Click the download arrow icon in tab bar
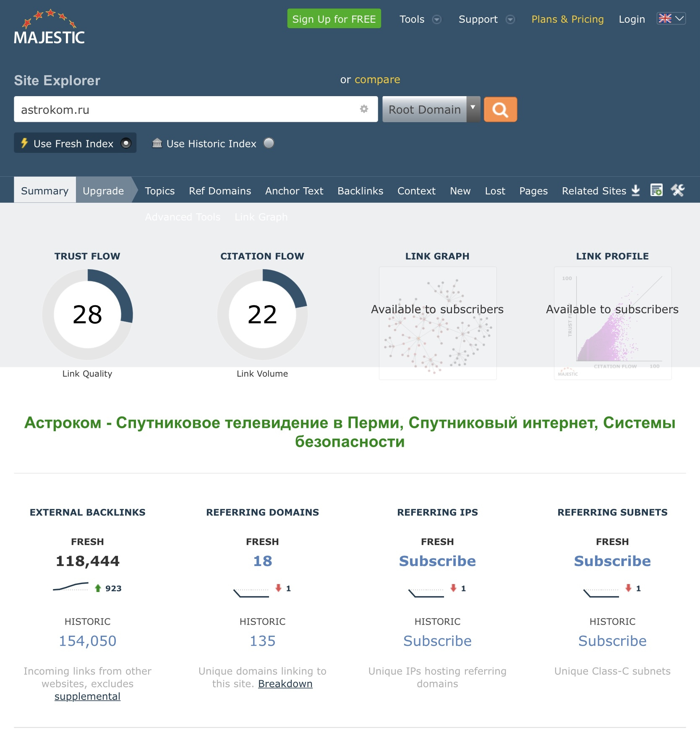Image resolution: width=700 pixels, height=731 pixels. 636,190
